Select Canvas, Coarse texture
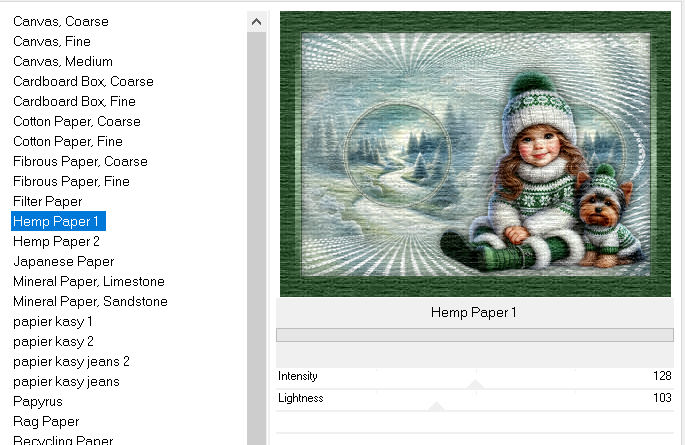 (61, 21)
